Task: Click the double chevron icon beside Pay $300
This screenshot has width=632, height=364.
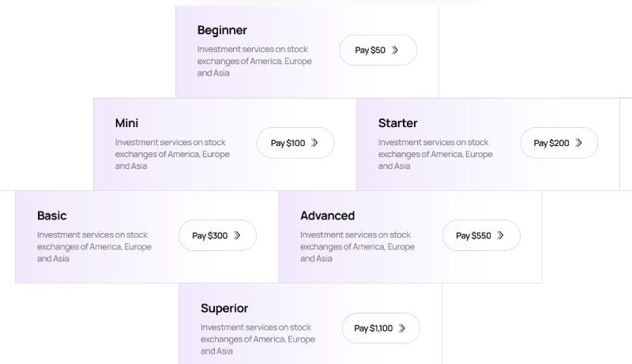Action: point(237,235)
